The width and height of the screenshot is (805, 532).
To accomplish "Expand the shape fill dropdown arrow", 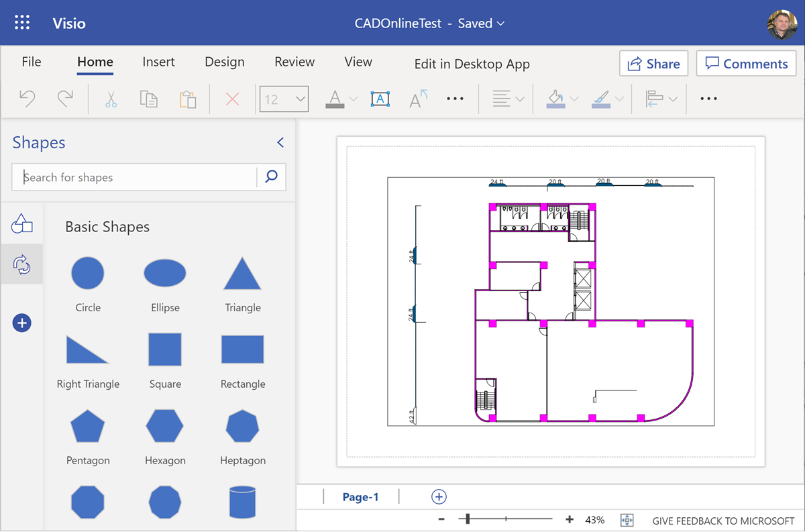I will tap(574, 99).
